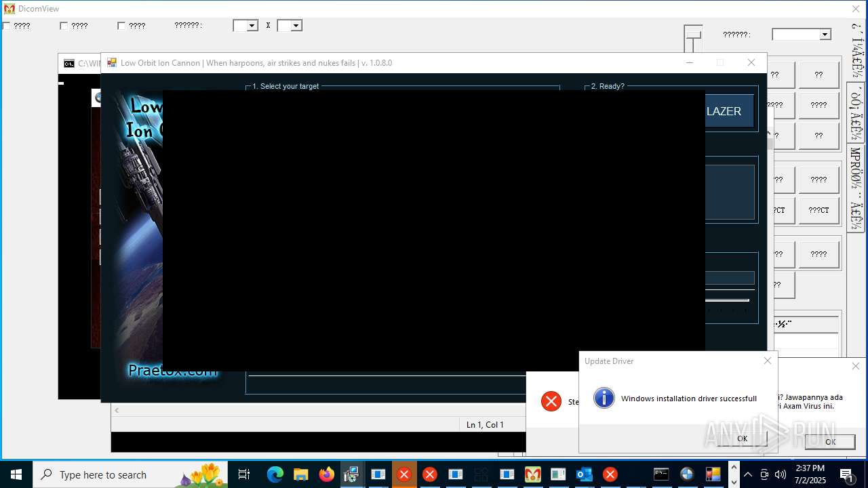The height and width of the screenshot is (488, 868).
Task: Click the taskbar's scroll-up arrow
Action: [734, 467]
